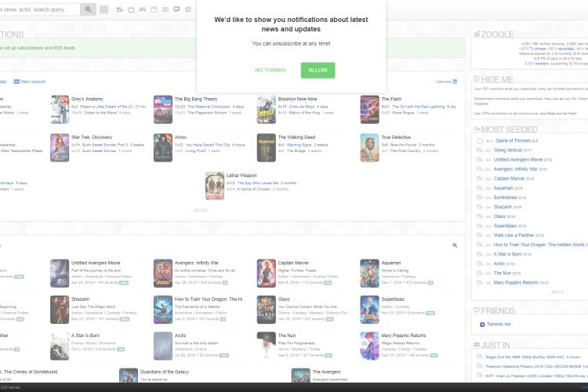This screenshot has height=392, width=588.
Task: Open Mary Poppins Returns in Most Seeded
Action: pyautogui.click(x=516, y=282)
